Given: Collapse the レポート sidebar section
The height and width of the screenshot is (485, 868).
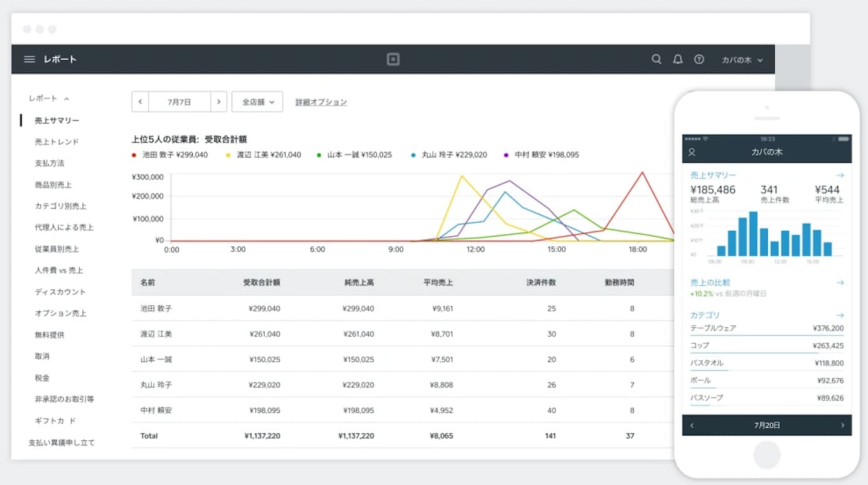Looking at the screenshot, I should click(x=49, y=98).
